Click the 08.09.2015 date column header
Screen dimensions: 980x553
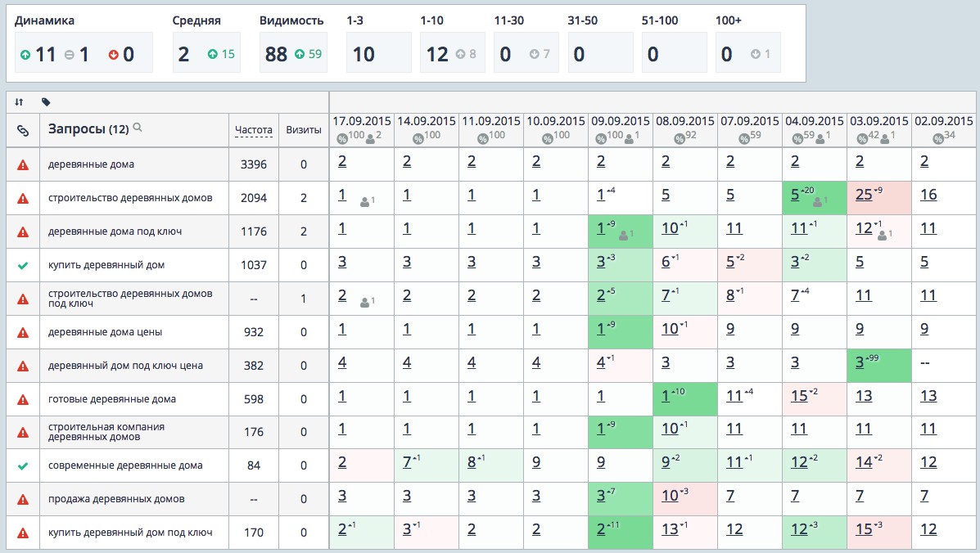pyautogui.click(x=685, y=121)
